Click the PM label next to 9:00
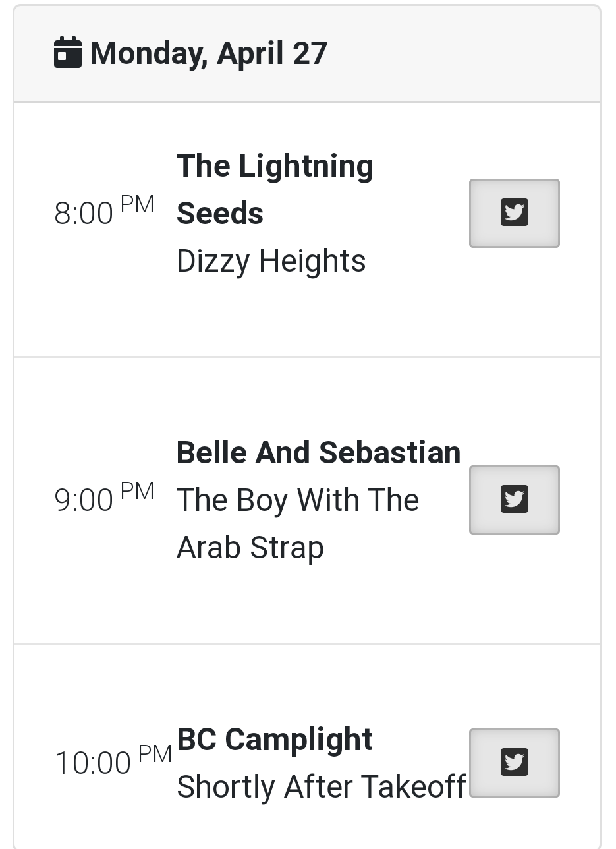This screenshot has width=616, height=849. pos(138,491)
